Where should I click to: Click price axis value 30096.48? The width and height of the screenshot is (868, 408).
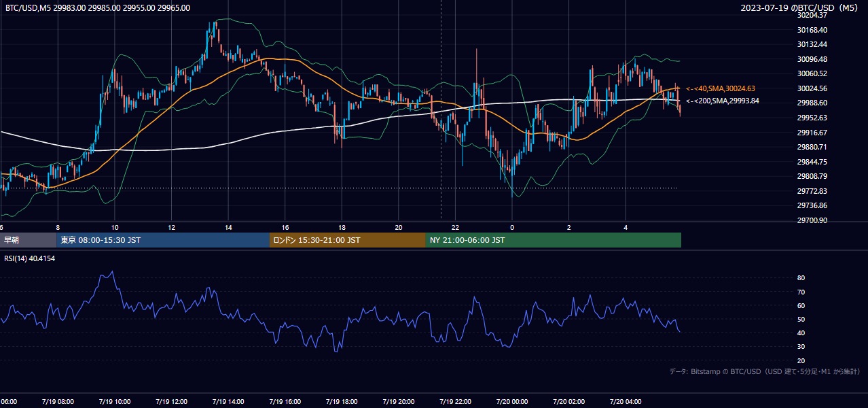click(812, 59)
